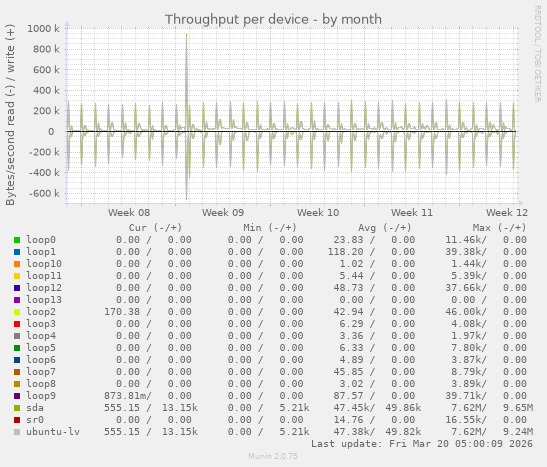Click the '-600 k' y-axis label
Image resolution: width=547 pixels, height=467 pixels.
(44, 194)
